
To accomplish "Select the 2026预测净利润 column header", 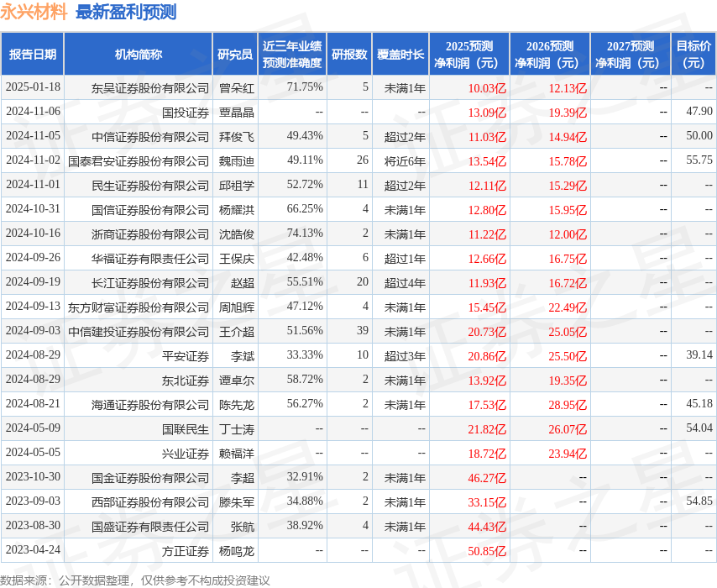I will 550,54.
